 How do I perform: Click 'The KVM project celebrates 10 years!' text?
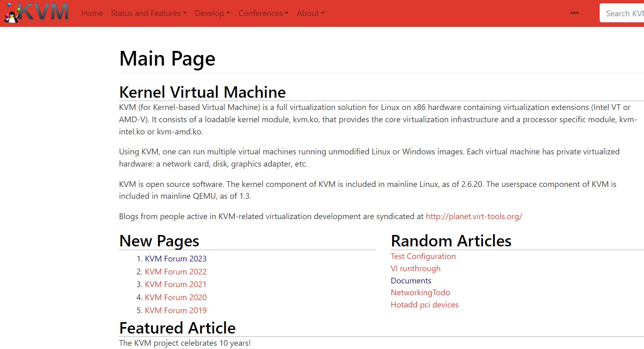[185, 343]
